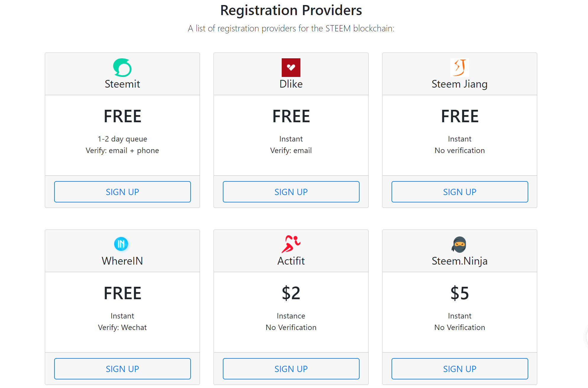Click the Steem Jiang card title
The image size is (588, 388).
coord(460,84)
